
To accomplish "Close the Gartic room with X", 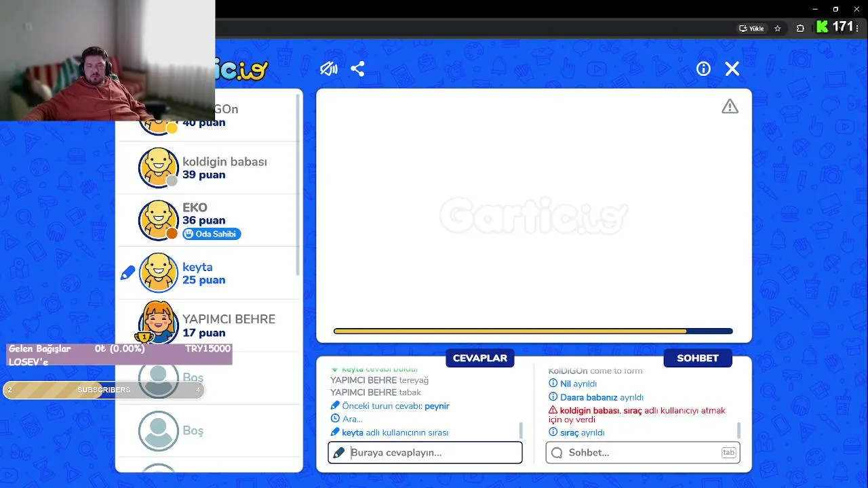I will click(732, 68).
